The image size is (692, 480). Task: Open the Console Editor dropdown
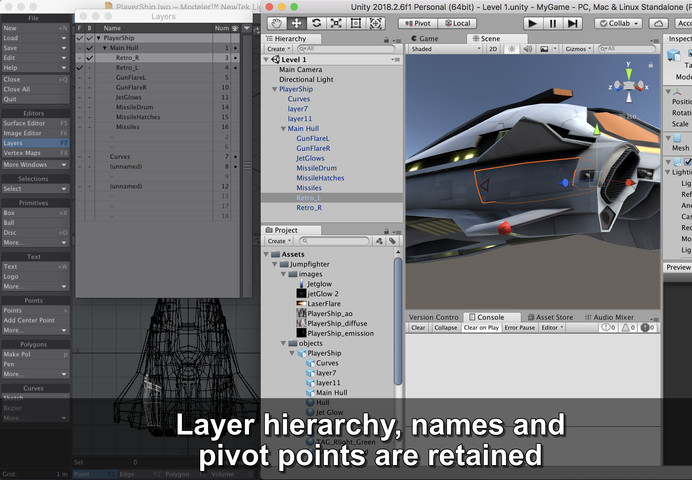pos(552,327)
